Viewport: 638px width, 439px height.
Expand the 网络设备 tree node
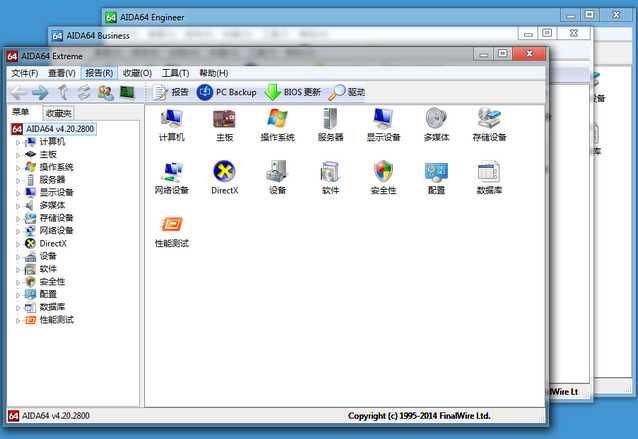click(18, 231)
